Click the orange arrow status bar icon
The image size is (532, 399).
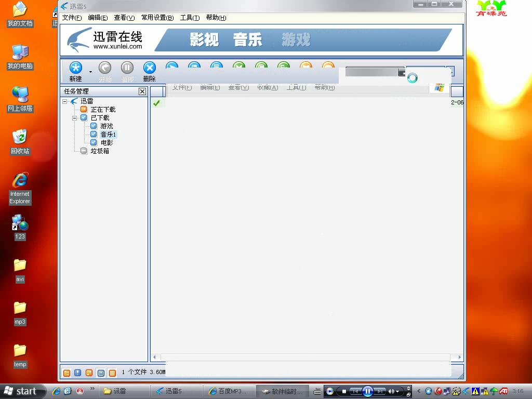tap(89, 373)
